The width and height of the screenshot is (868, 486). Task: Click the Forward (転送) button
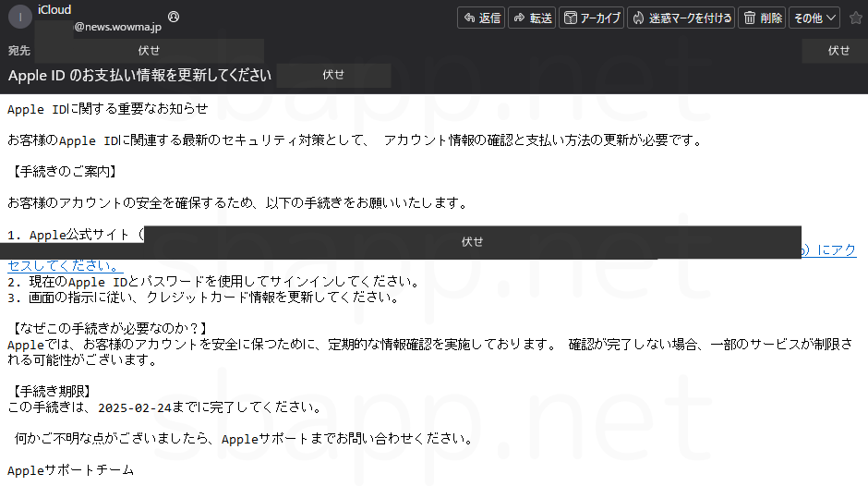[532, 18]
